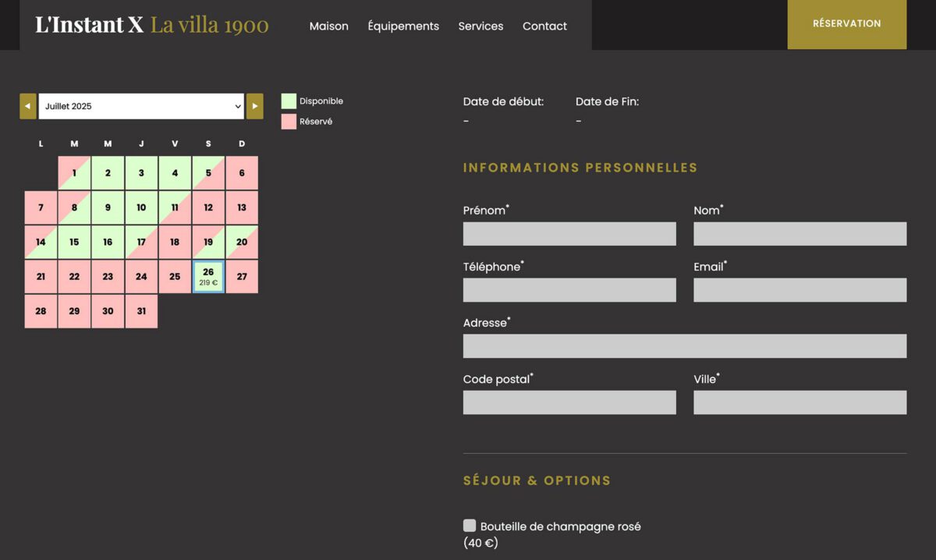Open the Juillet 2025 month dropdown

(141, 105)
